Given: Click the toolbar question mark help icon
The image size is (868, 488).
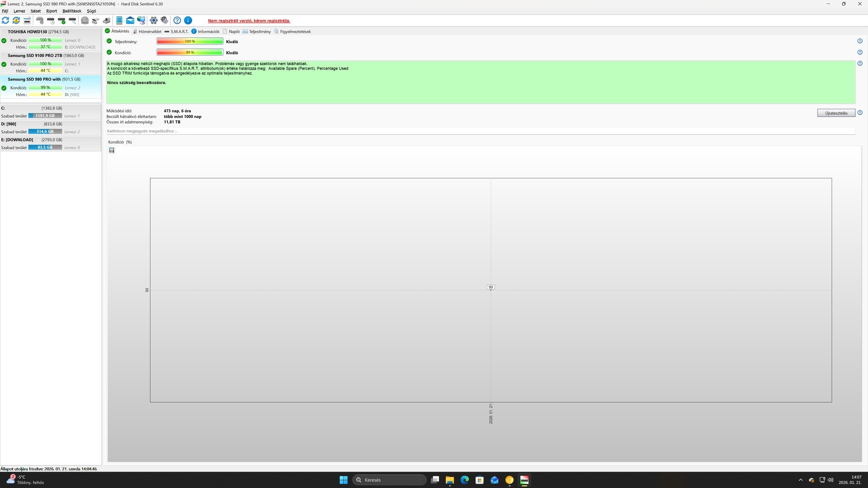Looking at the screenshot, I should [177, 21].
